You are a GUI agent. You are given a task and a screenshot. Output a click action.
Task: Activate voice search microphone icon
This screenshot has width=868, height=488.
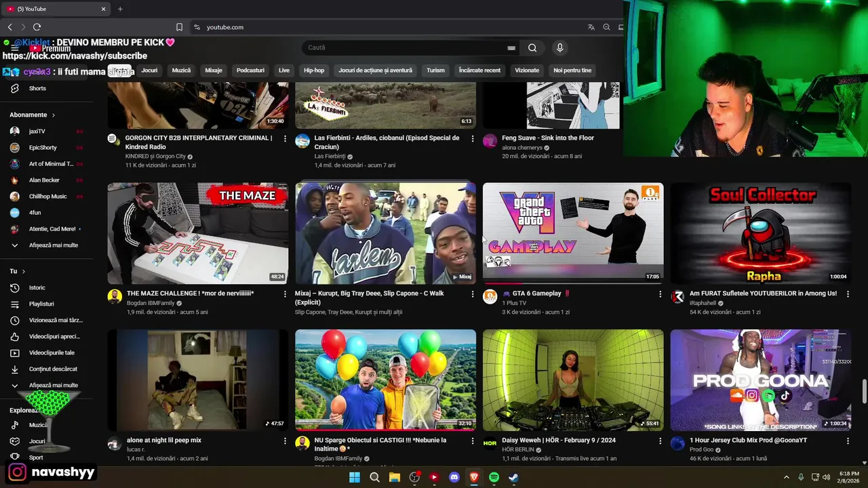pyautogui.click(x=559, y=47)
